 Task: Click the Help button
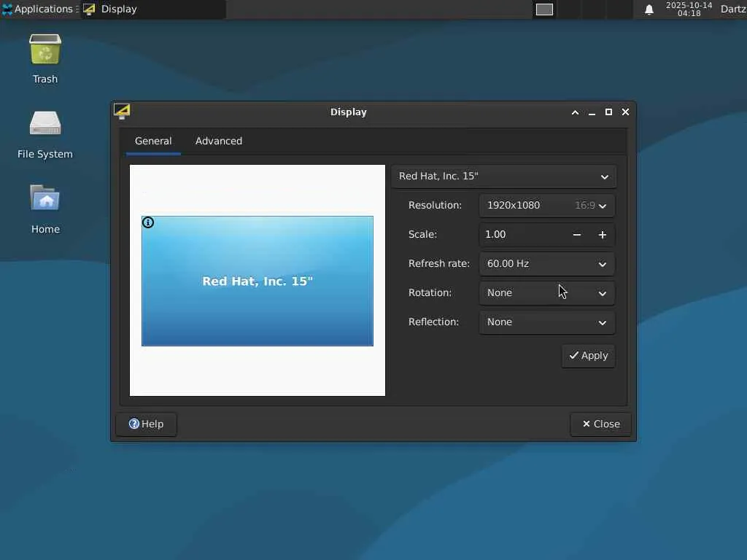(146, 424)
